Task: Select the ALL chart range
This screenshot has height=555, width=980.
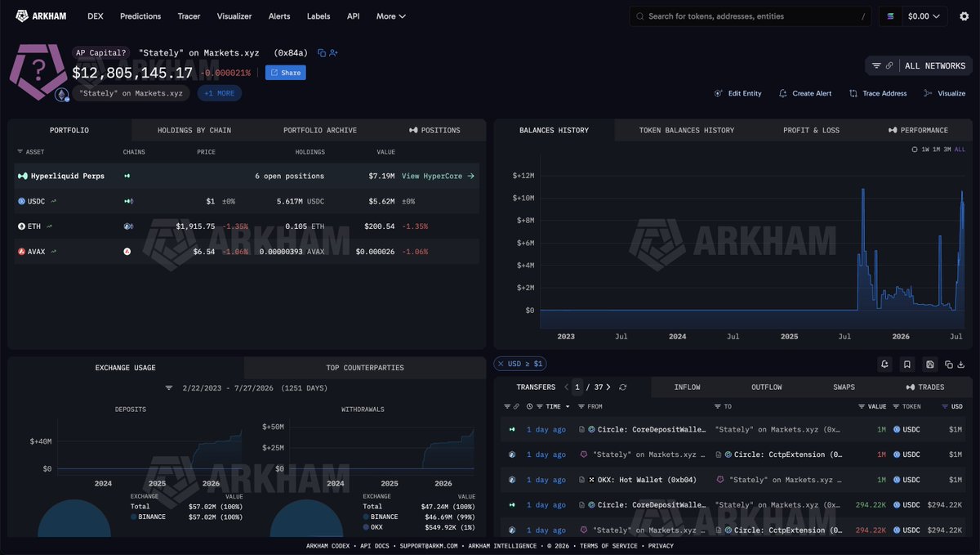Action: tap(960, 150)
